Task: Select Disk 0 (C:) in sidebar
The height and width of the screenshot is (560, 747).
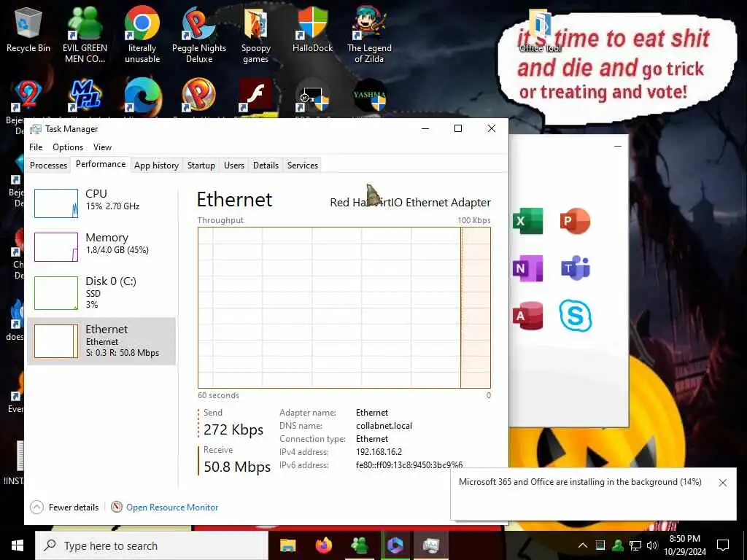Action: (x=101, y=293)
